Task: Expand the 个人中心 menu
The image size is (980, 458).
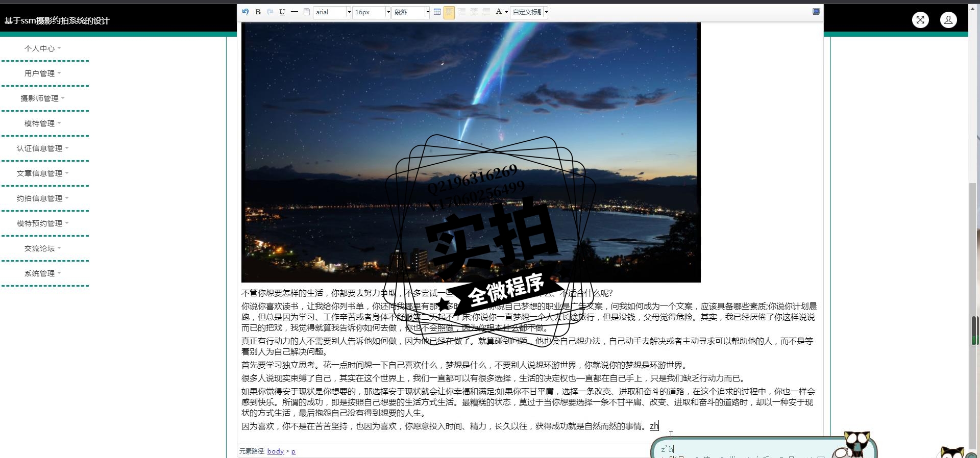Action: pyautogui.click(x=43, y=48)
